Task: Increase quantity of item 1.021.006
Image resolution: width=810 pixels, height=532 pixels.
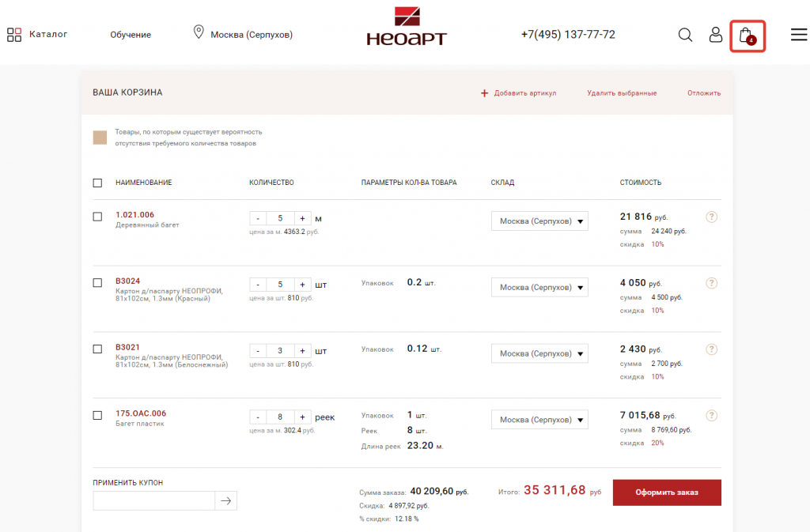Action: (x=302, y=218)
